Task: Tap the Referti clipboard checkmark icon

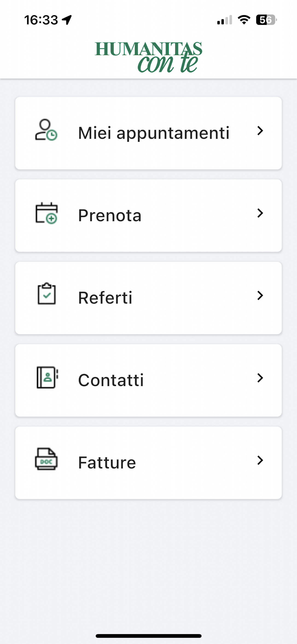Action: 47,294
